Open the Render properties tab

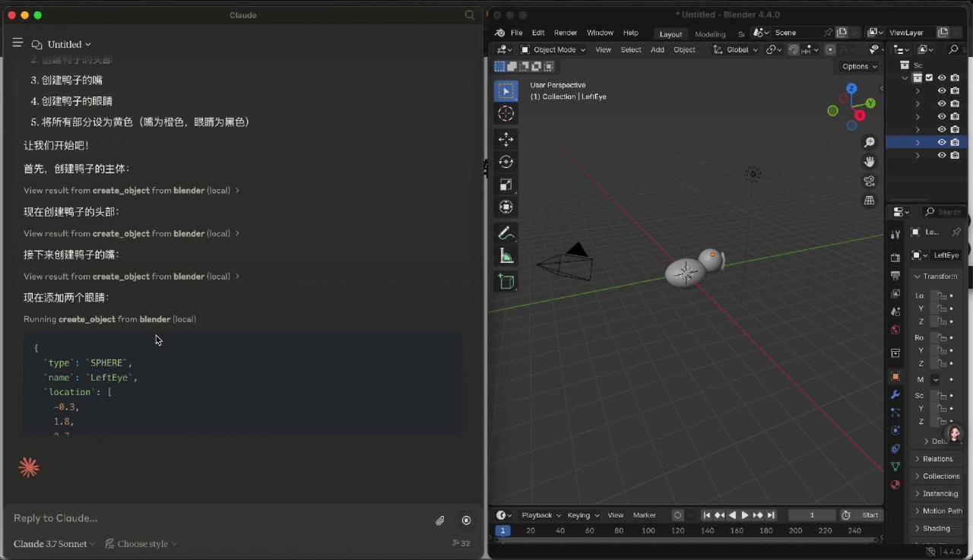pos(895,258)
